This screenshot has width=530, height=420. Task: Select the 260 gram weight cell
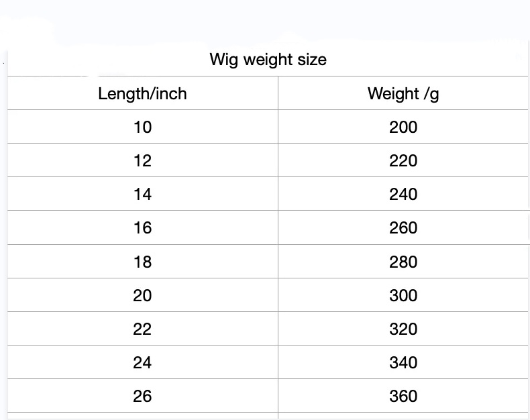click(403, 228)
